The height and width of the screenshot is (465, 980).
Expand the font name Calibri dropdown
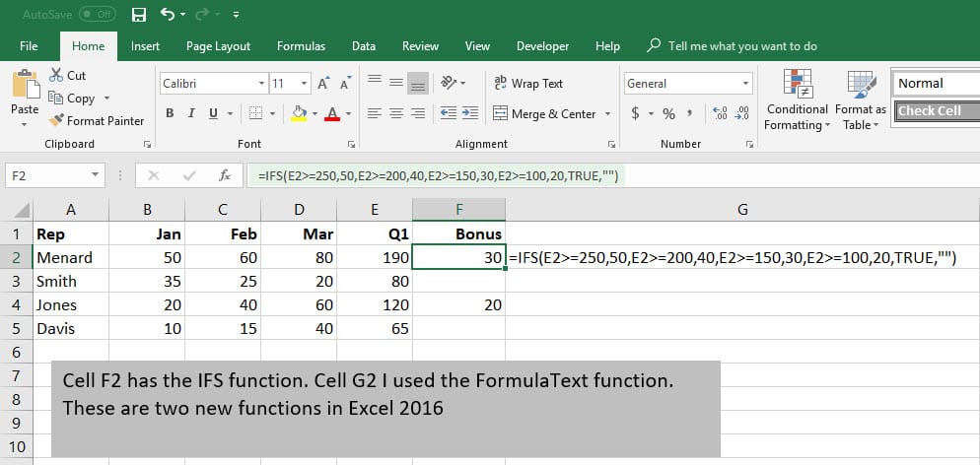coord(261,84)
